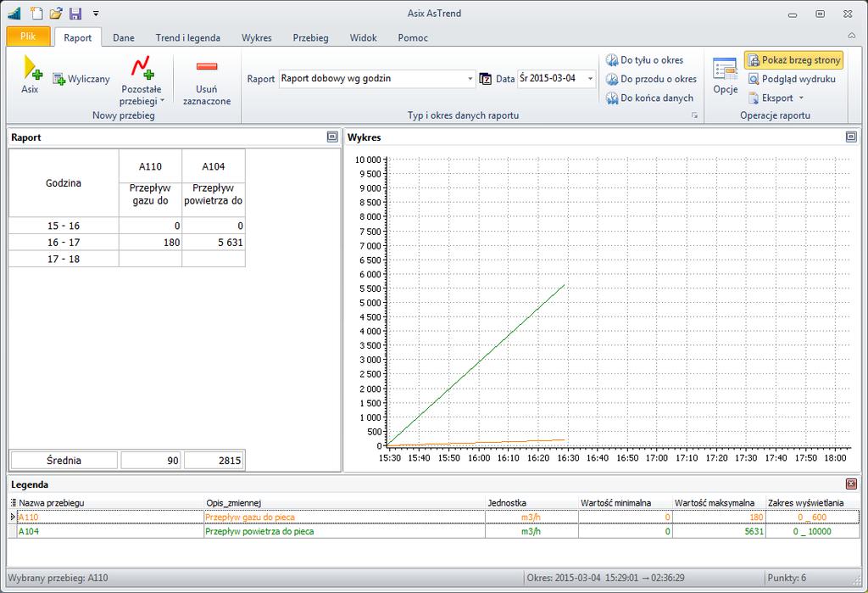The image size is (868, 593).
Task: Switch to the Przebieg tab
Action: 310,37
